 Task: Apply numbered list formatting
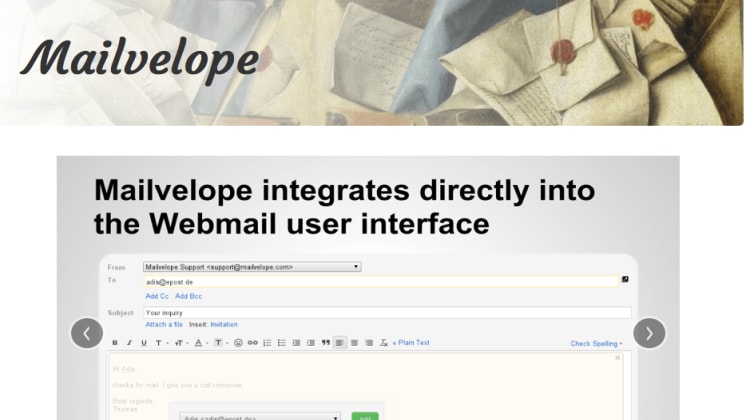267,343
